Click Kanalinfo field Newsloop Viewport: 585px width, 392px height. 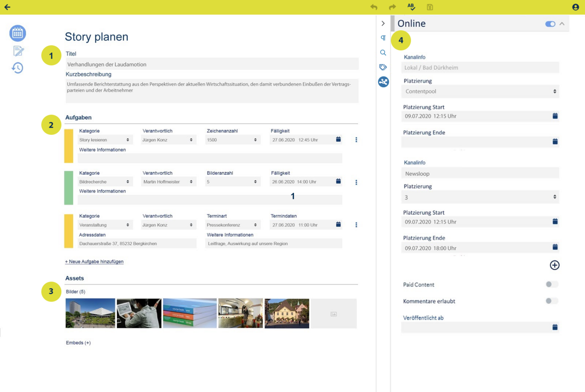480,173
